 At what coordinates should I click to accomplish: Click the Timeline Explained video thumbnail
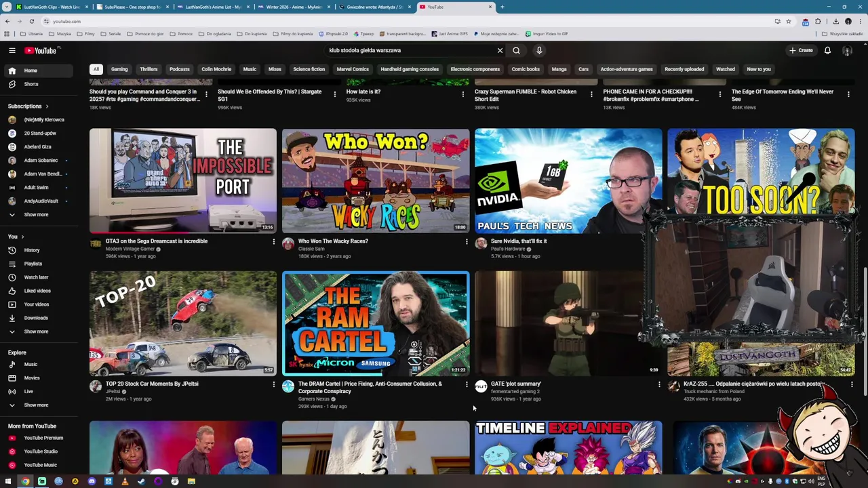coord(568,447)
